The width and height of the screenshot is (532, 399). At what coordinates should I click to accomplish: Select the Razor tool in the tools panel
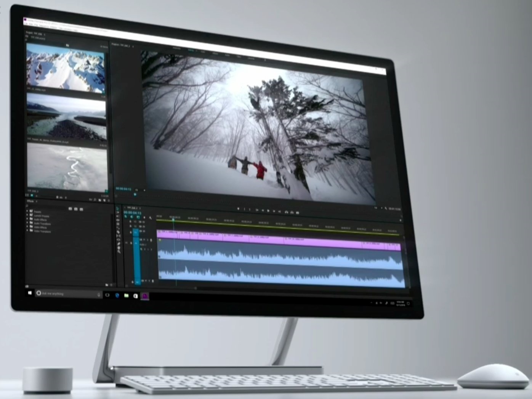coord(118,232)
